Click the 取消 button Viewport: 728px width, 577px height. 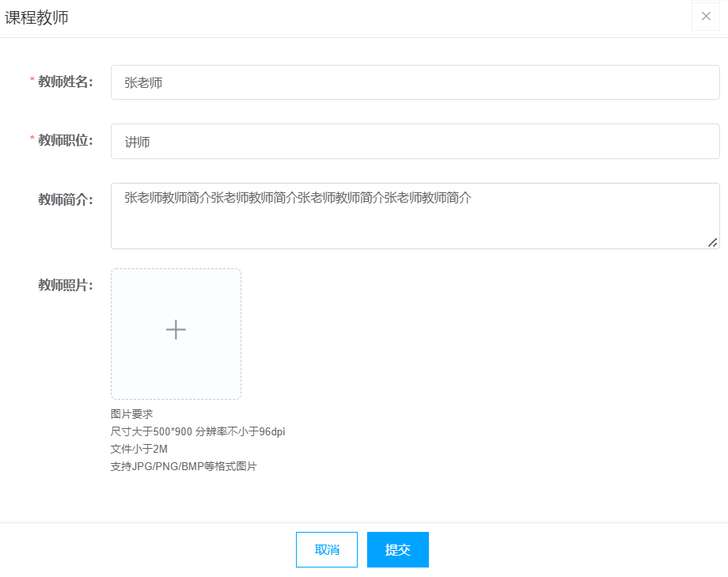(327, 549)
